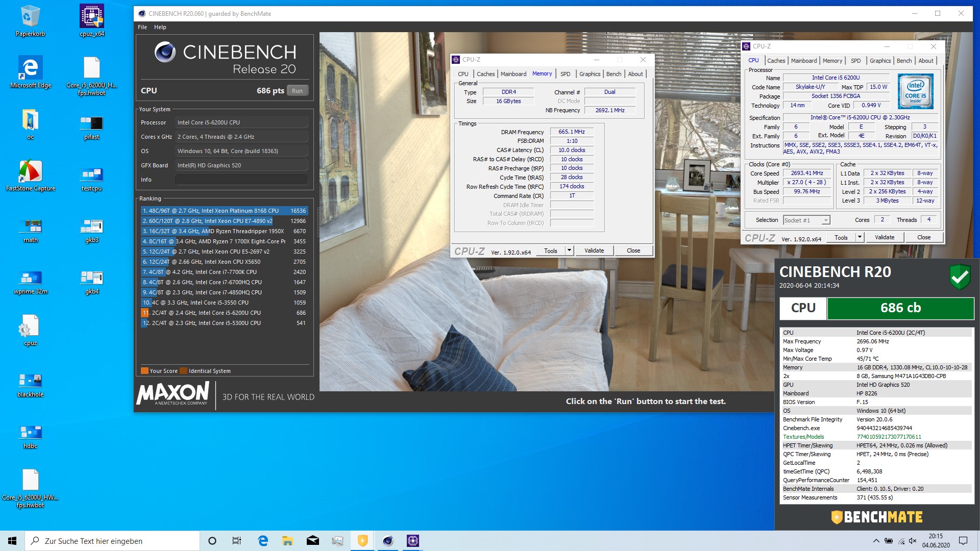This screenshot has width=980, height=551.
Task: Click Close in the right CPU-Z window
Action: [924, 237]
